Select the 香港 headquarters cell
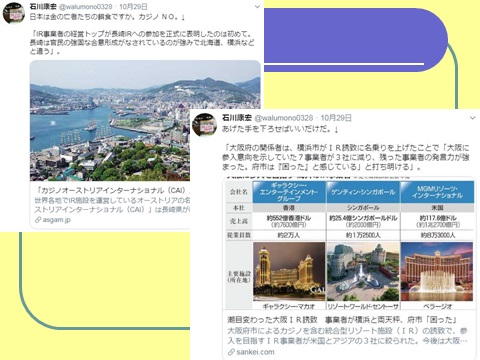 pos(289,208)
